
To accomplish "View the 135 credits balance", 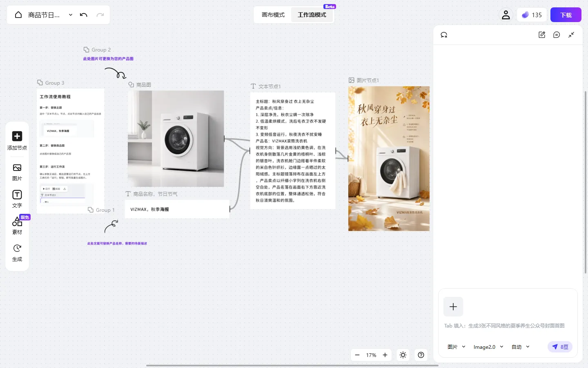I will [x=532, y=15].
